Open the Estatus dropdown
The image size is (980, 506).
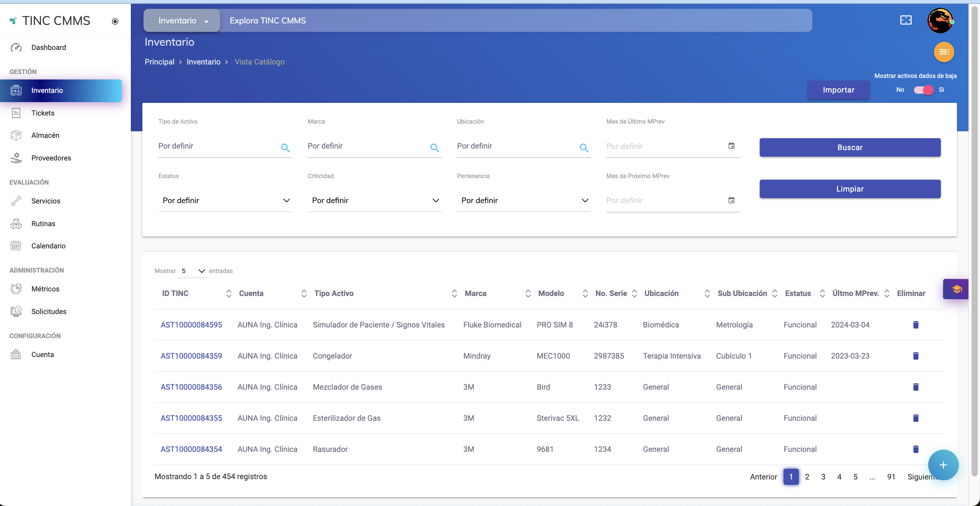tap(225, 200)
